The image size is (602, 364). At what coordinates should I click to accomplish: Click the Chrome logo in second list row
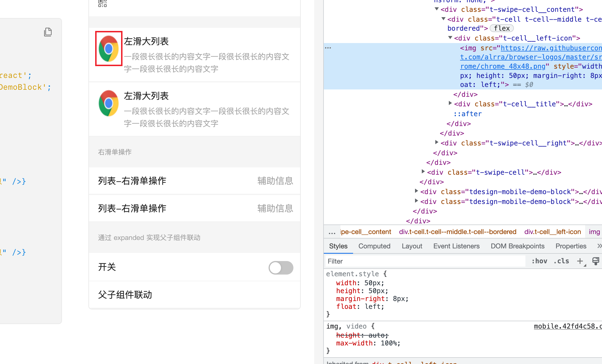point(109,103)
